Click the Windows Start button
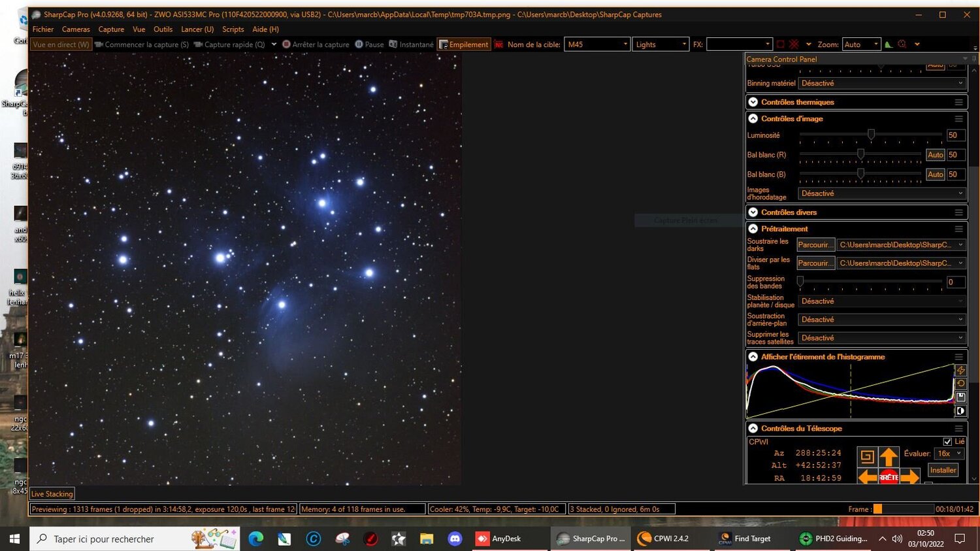The width and height of the screenshot is (980, 551). [x=14, y=539]
